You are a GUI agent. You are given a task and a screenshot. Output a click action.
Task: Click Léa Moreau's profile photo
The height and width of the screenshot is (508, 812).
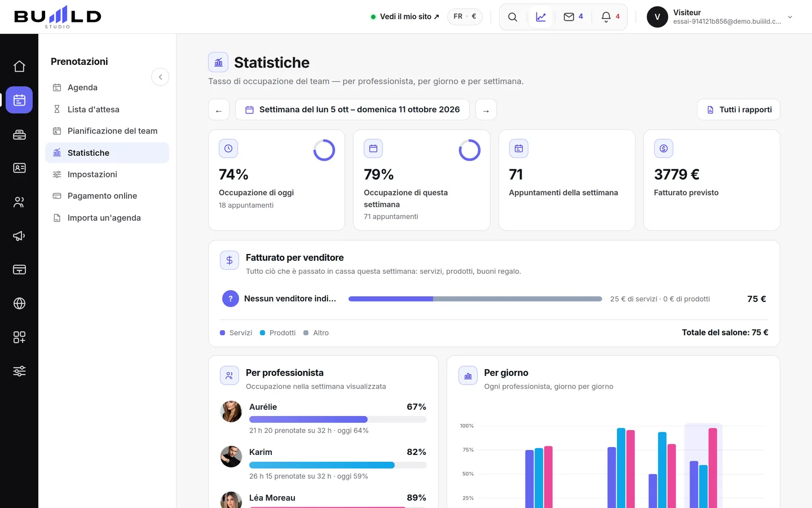coord(231,500)
